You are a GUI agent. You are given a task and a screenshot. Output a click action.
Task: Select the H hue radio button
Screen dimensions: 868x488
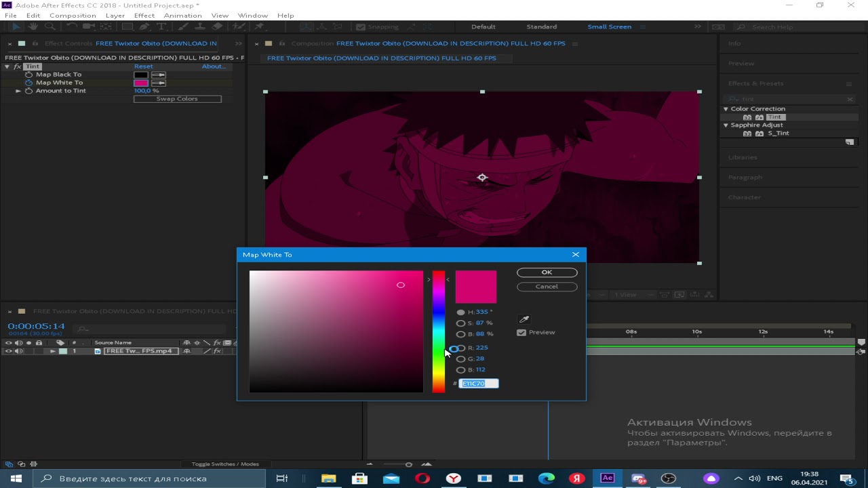pos(461,312)
